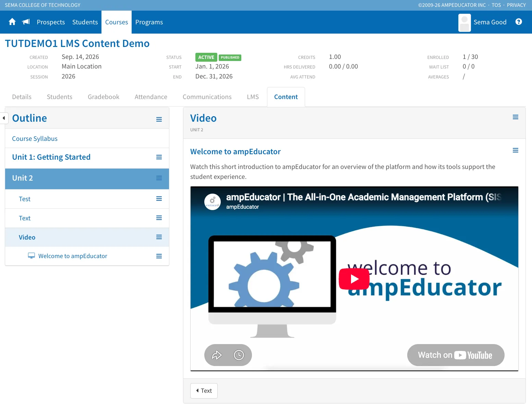Open the Unit 2 row menu
This screenshot has width=532, height=414.
pyautogui.click(x=159, y=178)
